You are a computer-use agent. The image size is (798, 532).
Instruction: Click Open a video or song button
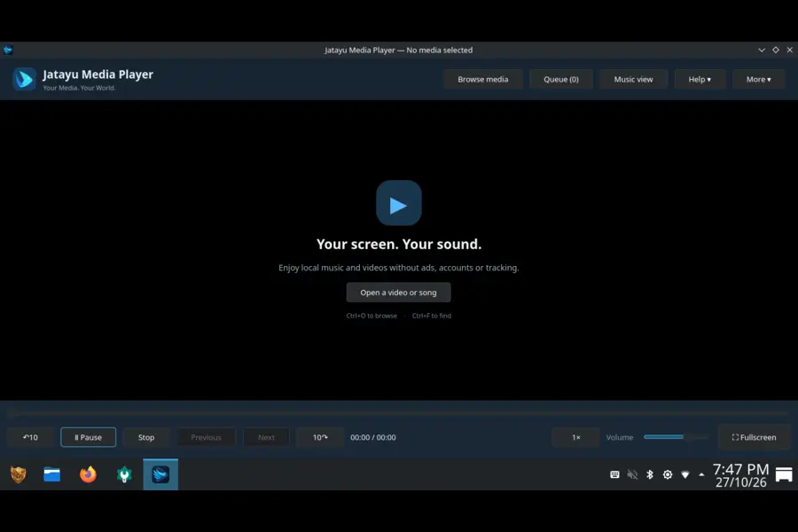pyautogui.click(x=398, y=293)
